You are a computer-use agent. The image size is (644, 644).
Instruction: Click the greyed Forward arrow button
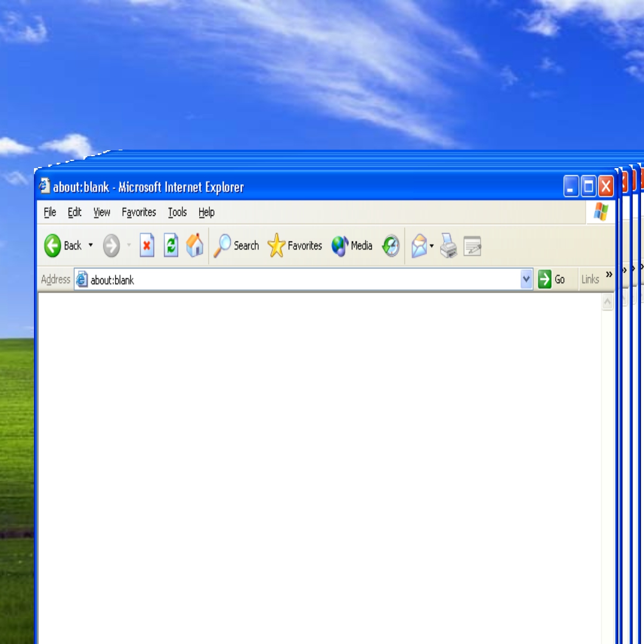tap(112, 246)
